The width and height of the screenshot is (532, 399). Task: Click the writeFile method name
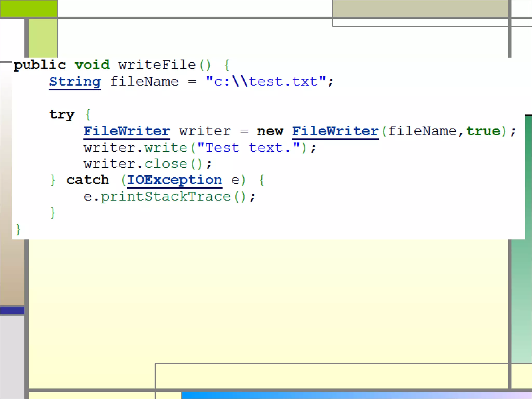pyautogui.click(x=157, y=65)
